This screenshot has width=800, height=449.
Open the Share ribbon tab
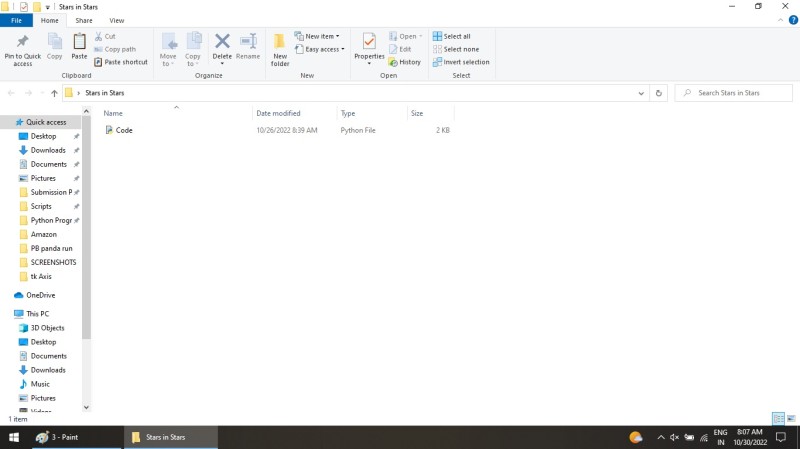point(84,20)
